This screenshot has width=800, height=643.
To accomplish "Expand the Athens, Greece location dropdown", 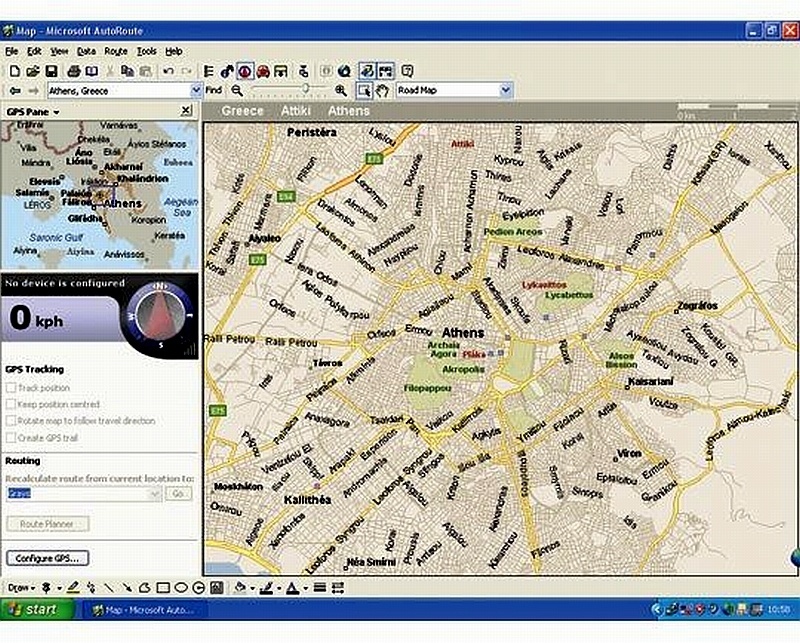I will (x=196, y=91).
